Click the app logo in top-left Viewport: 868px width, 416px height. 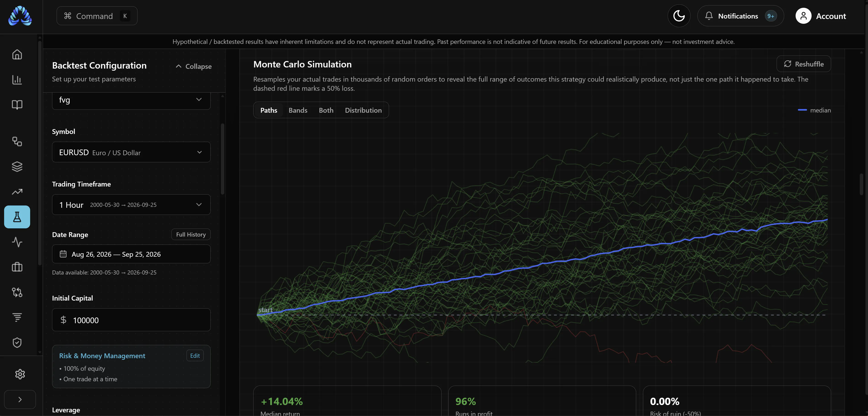(x=20, y=16)
